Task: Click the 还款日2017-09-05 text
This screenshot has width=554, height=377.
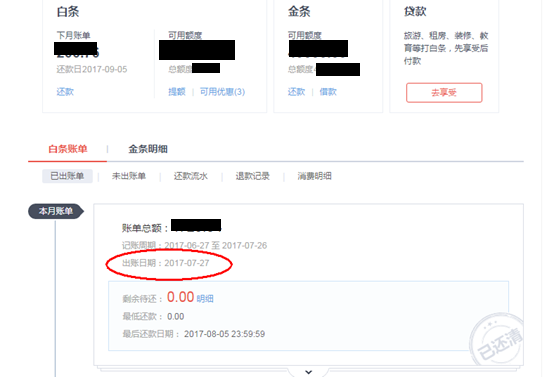Action: 92,69
